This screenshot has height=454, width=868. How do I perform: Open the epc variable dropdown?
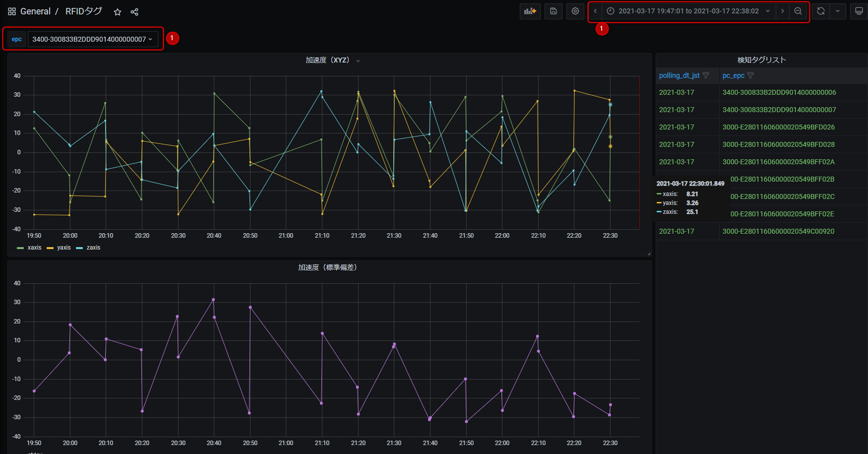93,39
